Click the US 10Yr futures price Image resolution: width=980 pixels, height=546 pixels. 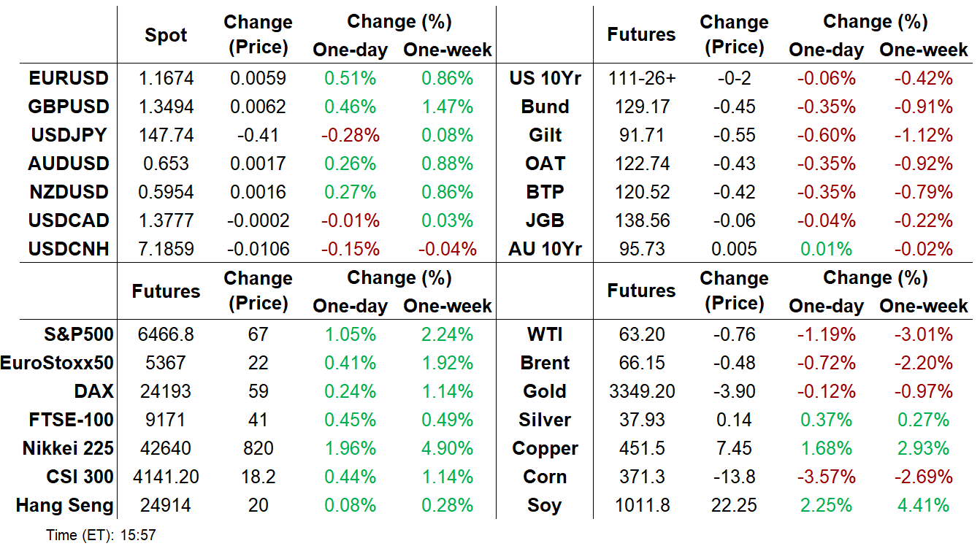click(641, 78)
